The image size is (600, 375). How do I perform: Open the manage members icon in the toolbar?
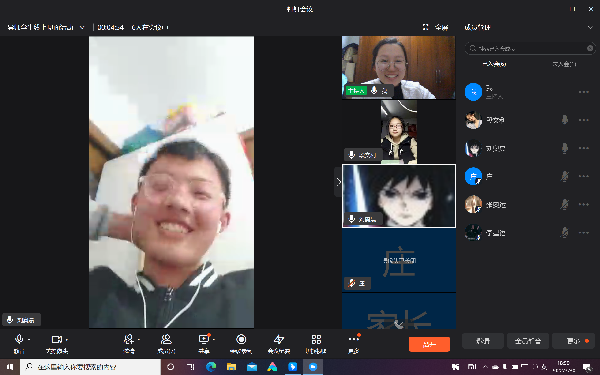[166, 339]
